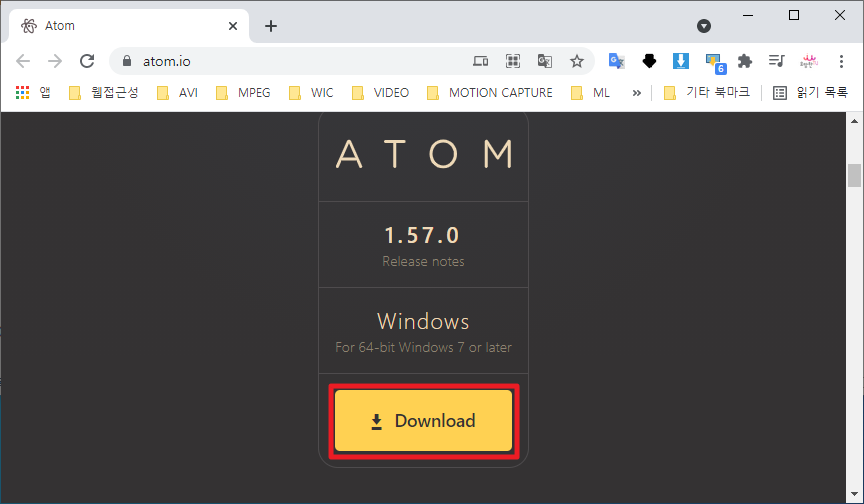Close the Atom tab

[233, 26]
